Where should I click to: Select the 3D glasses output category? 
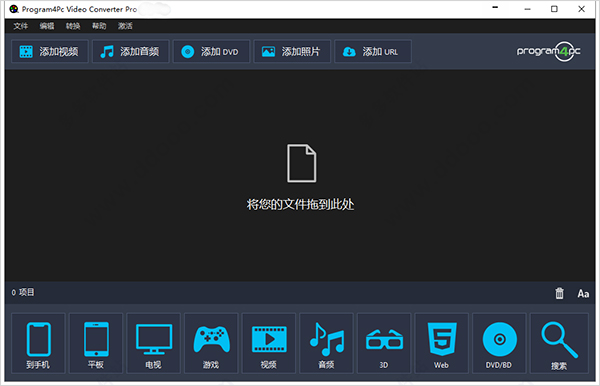point(384,343)
